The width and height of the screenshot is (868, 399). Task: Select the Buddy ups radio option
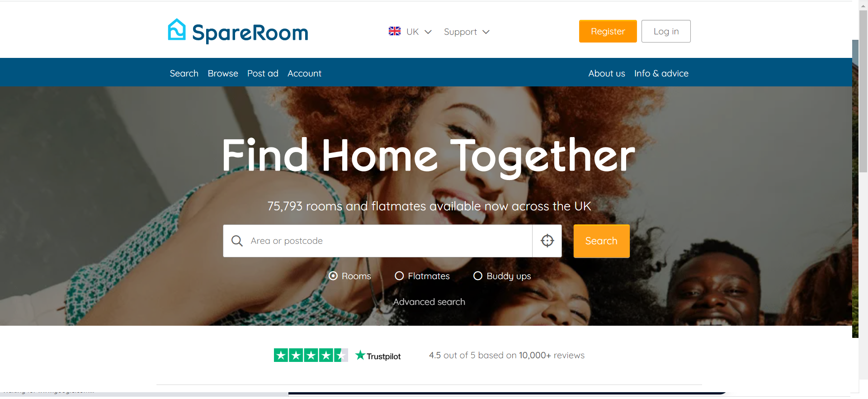coord(478,276)
